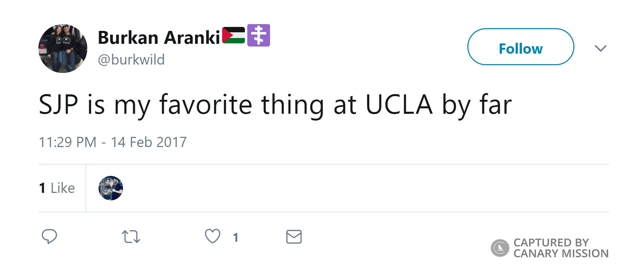Viewport: 644px width, 271px height.
Task: Open avatar of the user who liked
Action: click(x=111, y=188)
